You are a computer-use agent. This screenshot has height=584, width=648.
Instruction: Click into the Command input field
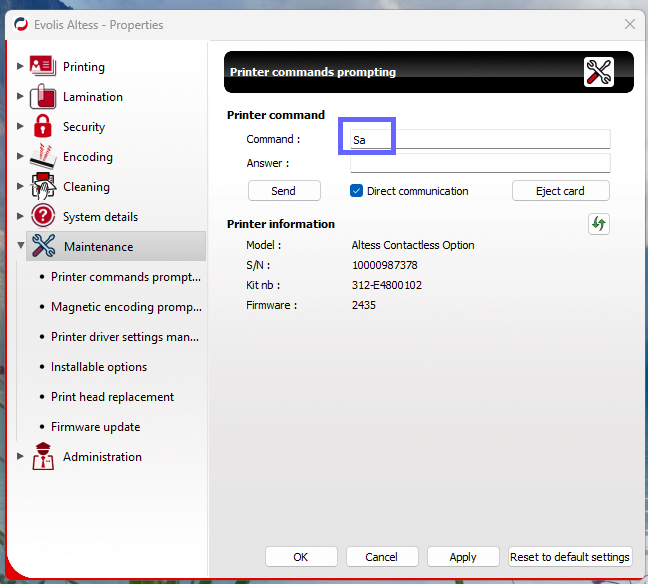coord(480,139)
